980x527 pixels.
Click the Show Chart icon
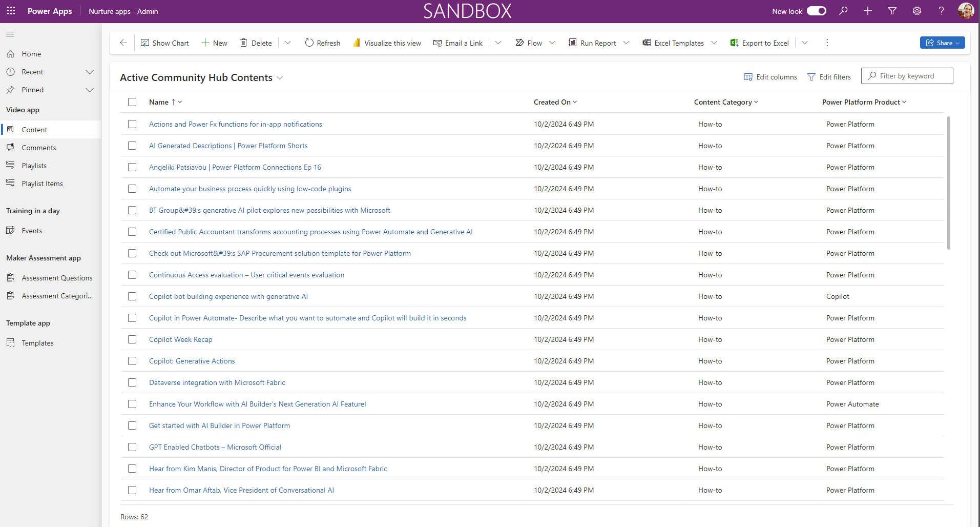[x=145, y=43]
